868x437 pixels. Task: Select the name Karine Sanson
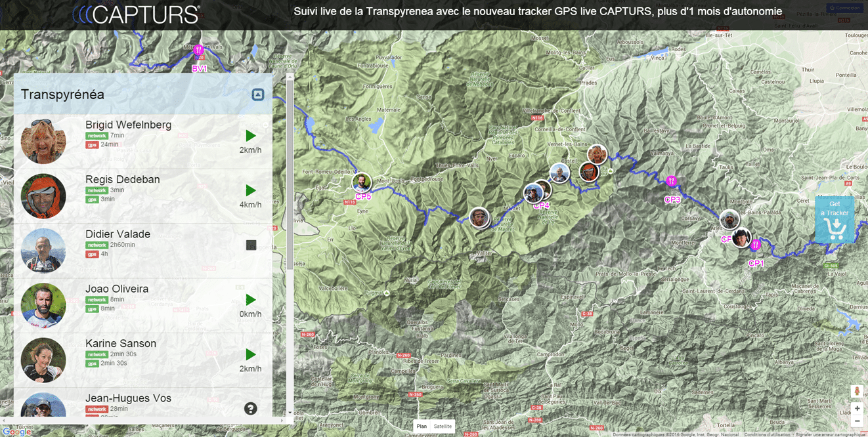(121, 343)
